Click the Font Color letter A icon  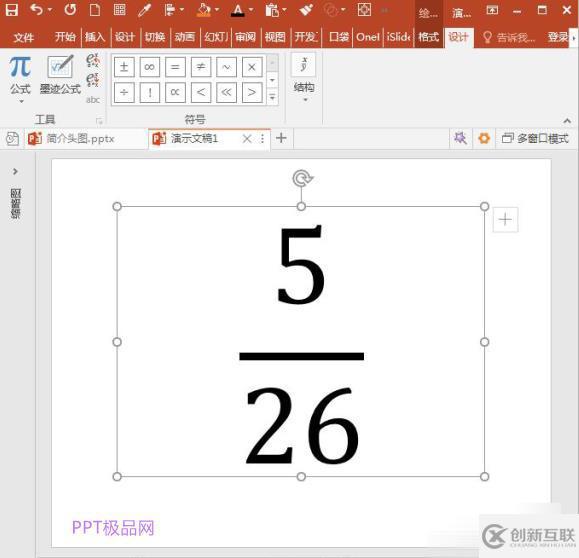coord(238,10)
